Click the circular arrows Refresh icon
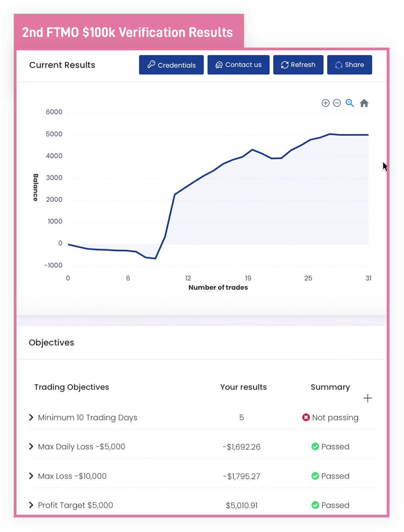Image resolution: width=404 pixels, height=532 pixels. 285,65
